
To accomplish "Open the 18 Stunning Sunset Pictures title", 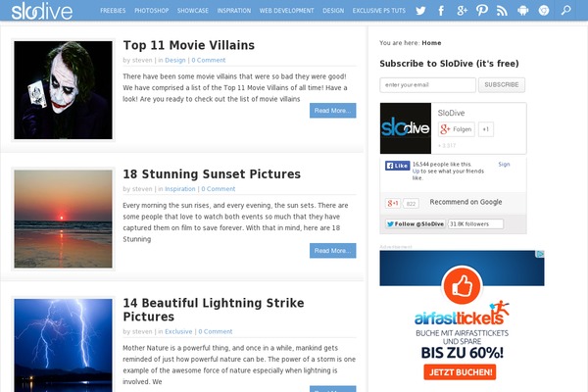I will pyautogui.click(x=212, y=174).
